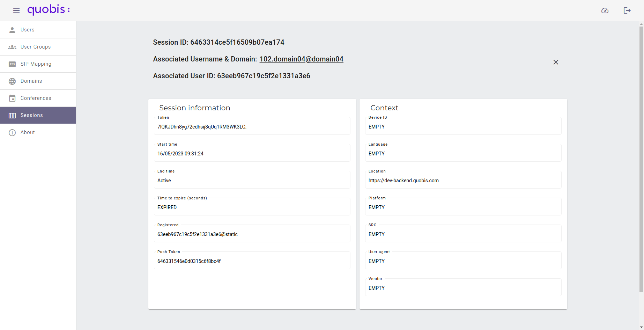
Task: Click the Device ID field
Action: coord(463,126)
